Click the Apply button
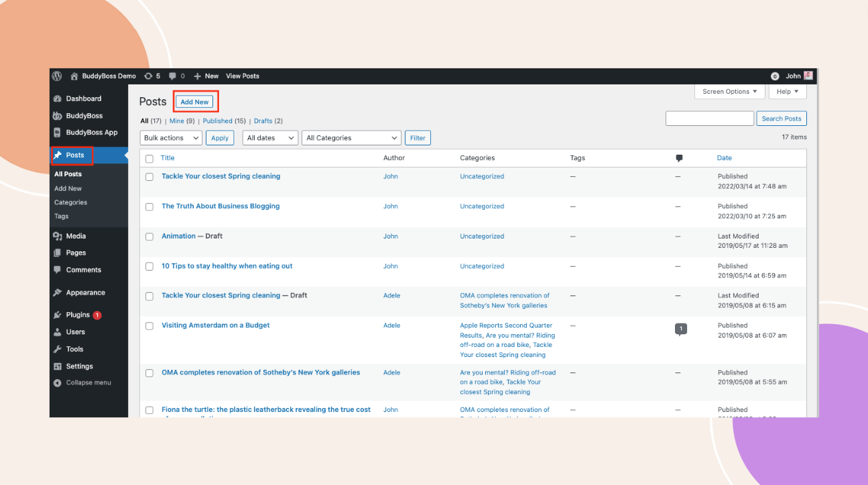Screen dimensions: 868x485 tap(220, 138)
